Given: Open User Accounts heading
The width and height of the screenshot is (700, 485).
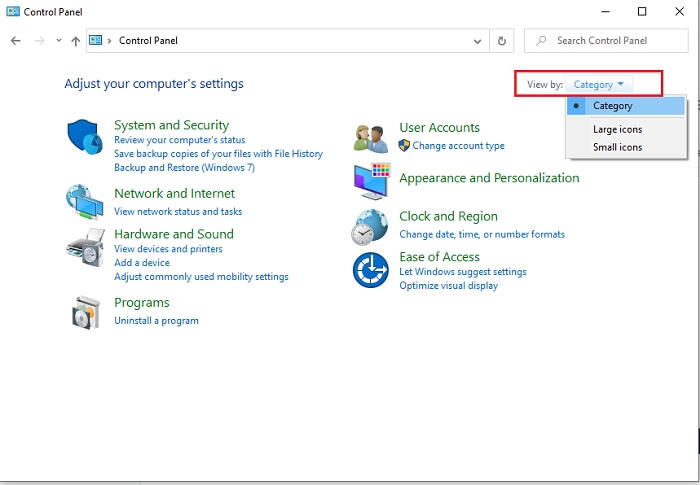Looking at the screenshot, I should coord(439,128).
